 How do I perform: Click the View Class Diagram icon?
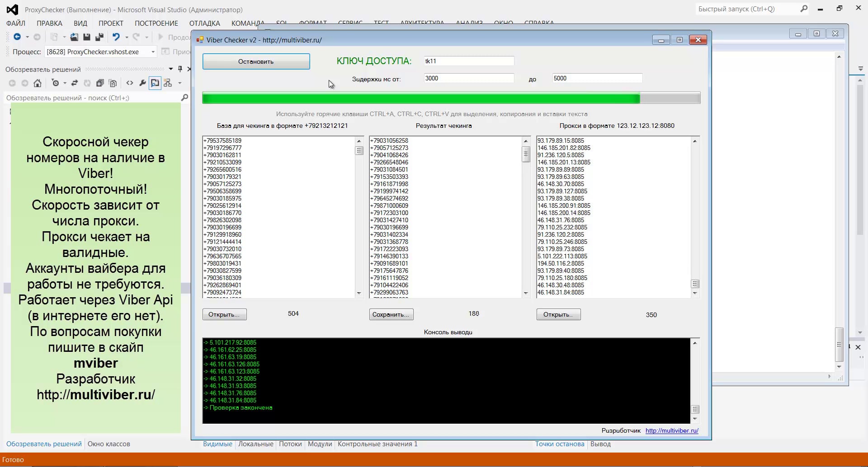pos(168,83)
